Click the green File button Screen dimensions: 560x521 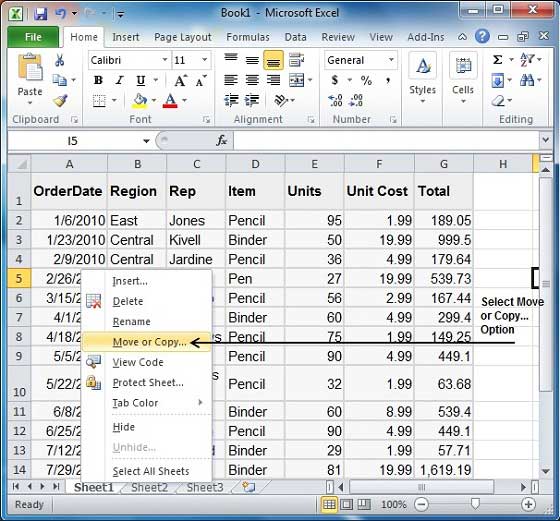pyautogui.click(x=33, y=37)
